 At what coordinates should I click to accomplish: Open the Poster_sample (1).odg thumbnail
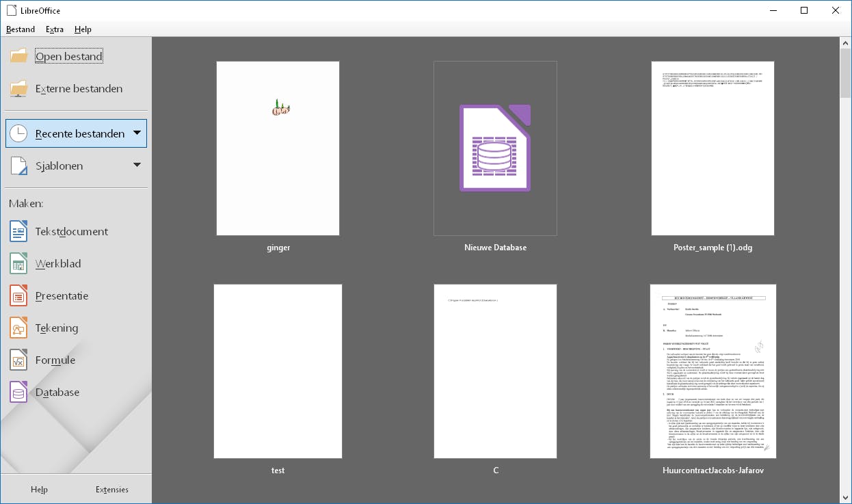point(713,148)
